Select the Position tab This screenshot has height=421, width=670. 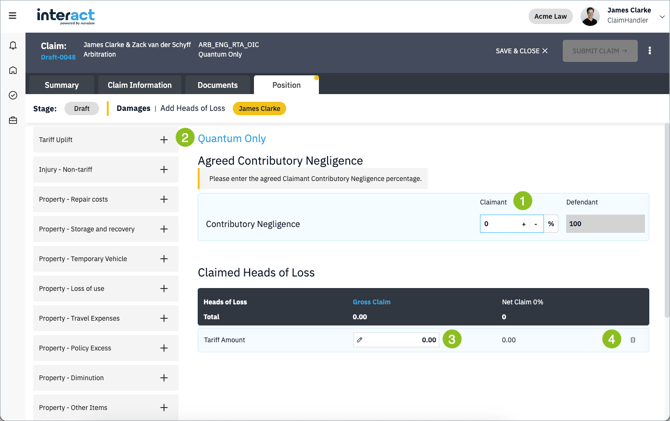[x=286, y=85]
